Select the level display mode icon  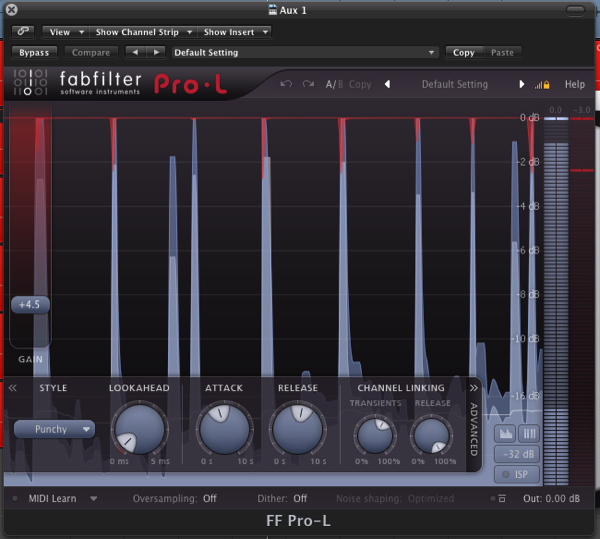(507, 433)
